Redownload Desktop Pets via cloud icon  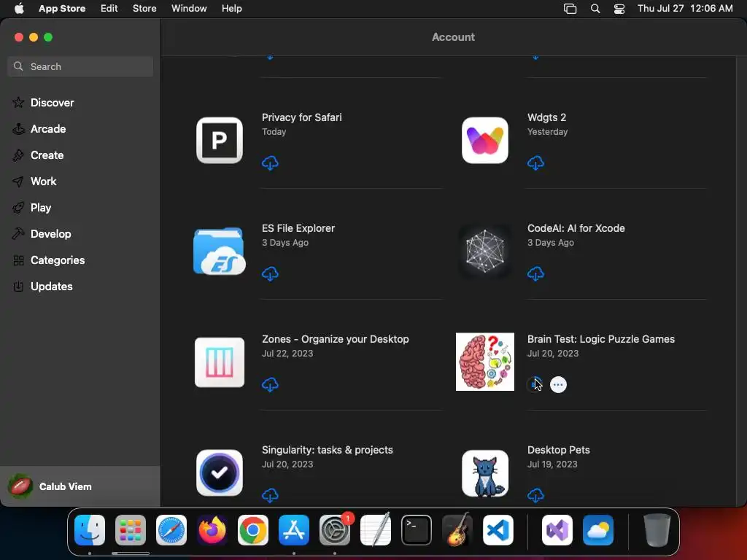tap(535, 495)
